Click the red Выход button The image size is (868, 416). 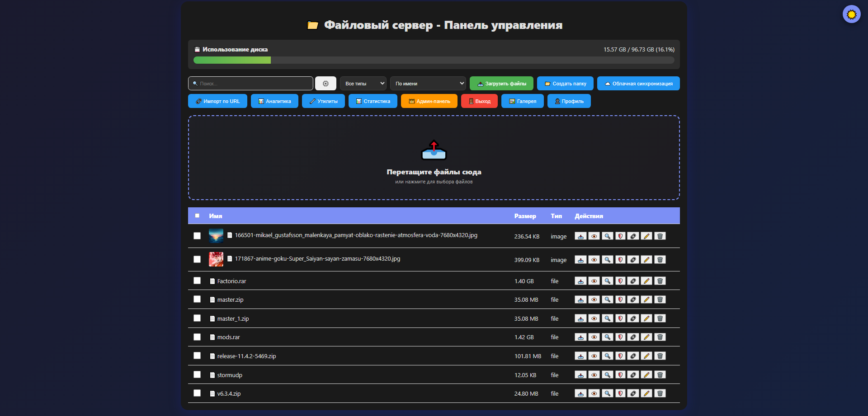click(x=479, y=101)
